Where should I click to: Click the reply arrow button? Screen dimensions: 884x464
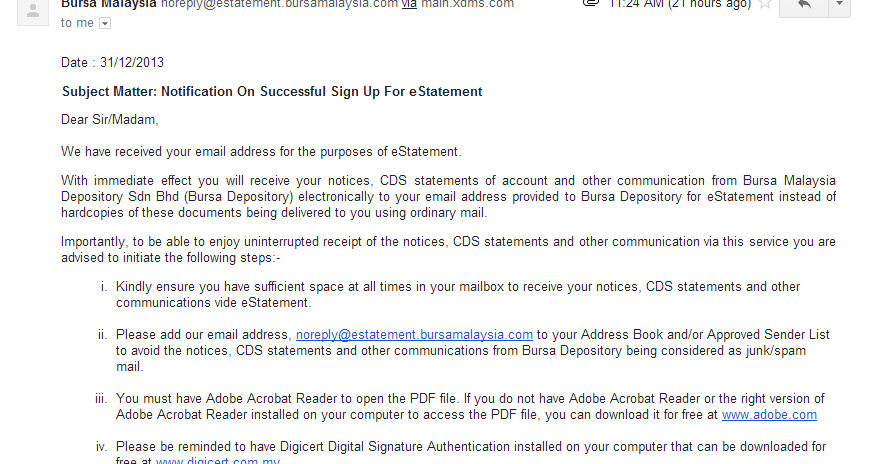click(804, 6)
